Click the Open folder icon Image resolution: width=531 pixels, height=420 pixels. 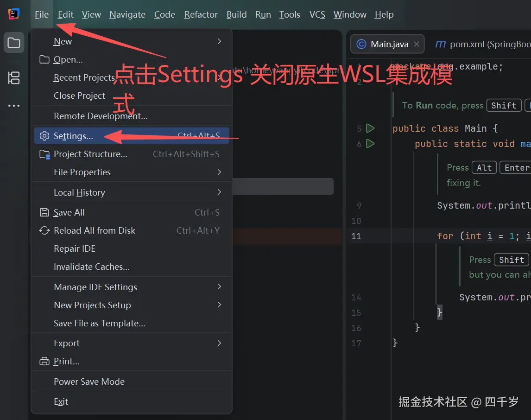coord(44,59)
